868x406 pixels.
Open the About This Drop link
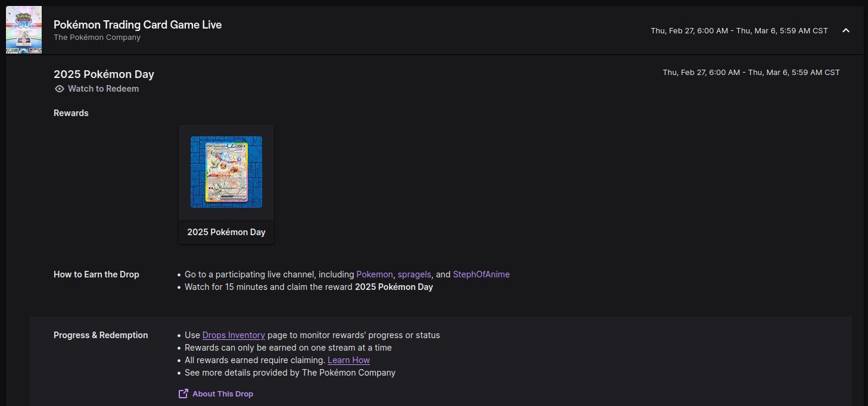tap(223, 394)
